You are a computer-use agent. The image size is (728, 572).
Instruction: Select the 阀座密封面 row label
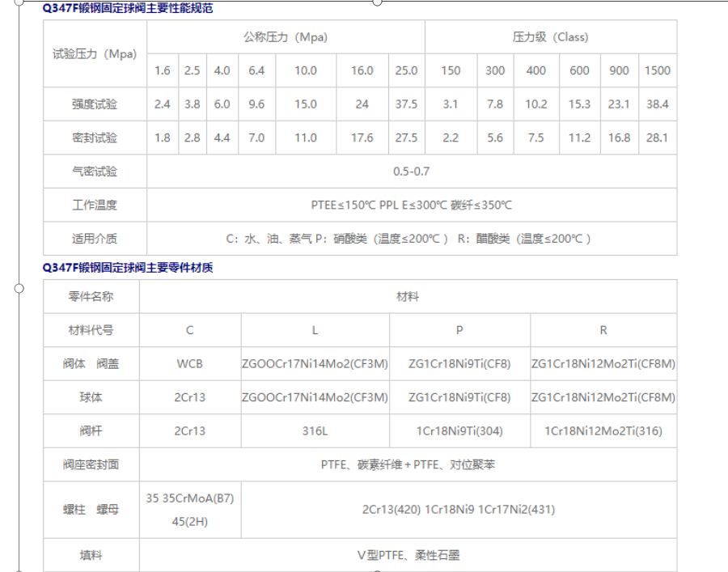click(x=91, y=465)
